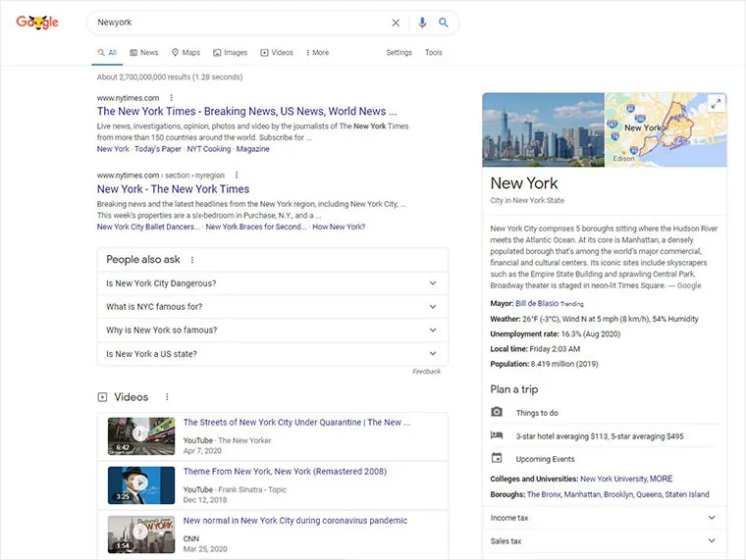Open the More tabs menu
746x560 pixels.
pos(317,53)
